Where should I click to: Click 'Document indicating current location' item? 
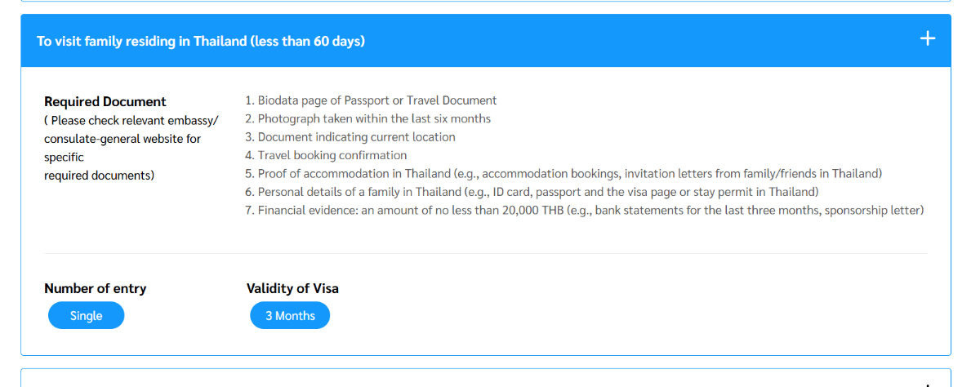pyautogui.click(x=356, y=137)
